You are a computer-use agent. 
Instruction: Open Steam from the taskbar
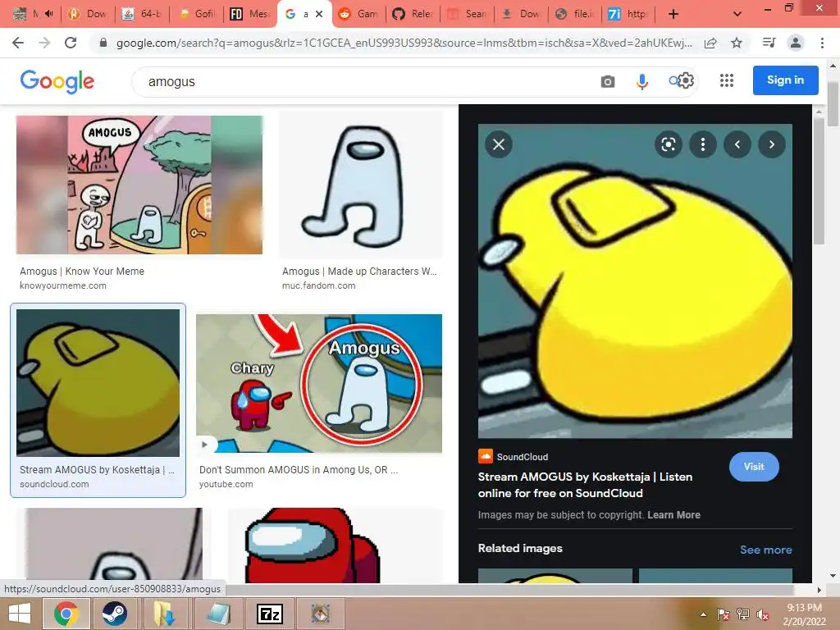(x=114, y=614)
